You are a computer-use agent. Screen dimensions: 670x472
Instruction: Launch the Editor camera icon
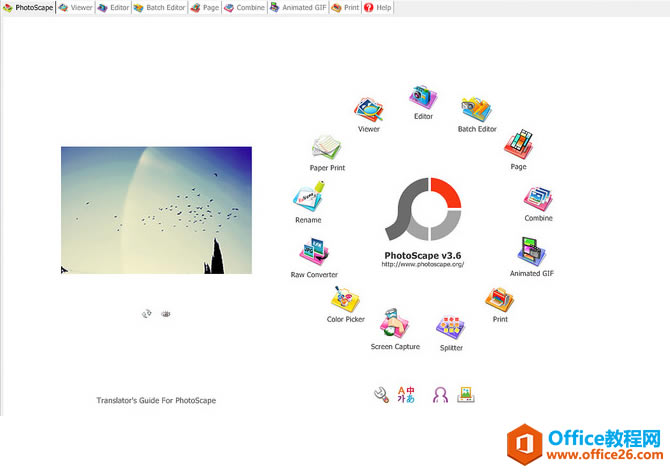[423, 97]
